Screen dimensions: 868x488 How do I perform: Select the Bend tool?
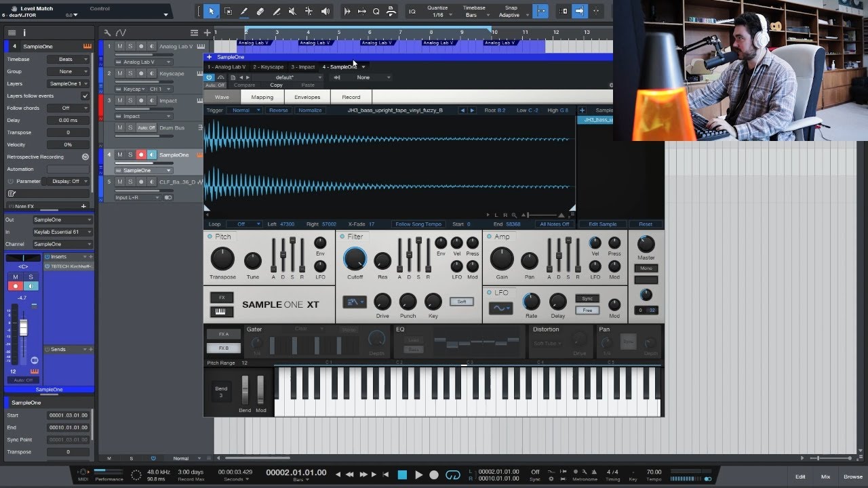point(309,11)
